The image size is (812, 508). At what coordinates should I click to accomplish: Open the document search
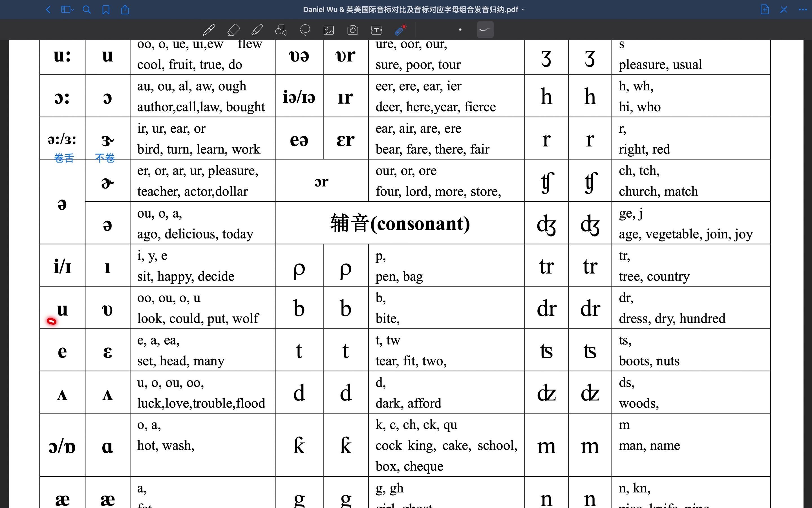coord(87,10)
